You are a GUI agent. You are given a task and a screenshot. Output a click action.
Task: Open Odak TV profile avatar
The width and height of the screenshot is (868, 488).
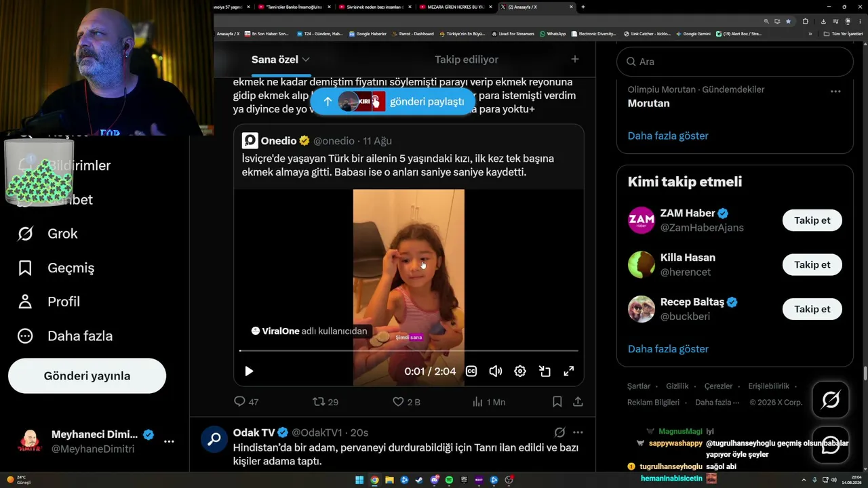[214, 439]
